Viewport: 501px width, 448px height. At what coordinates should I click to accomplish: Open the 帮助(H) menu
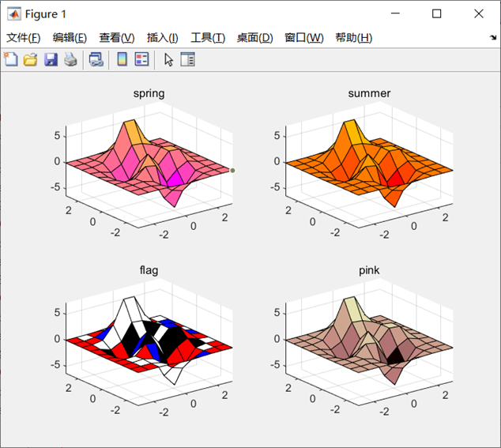[354, 38]
